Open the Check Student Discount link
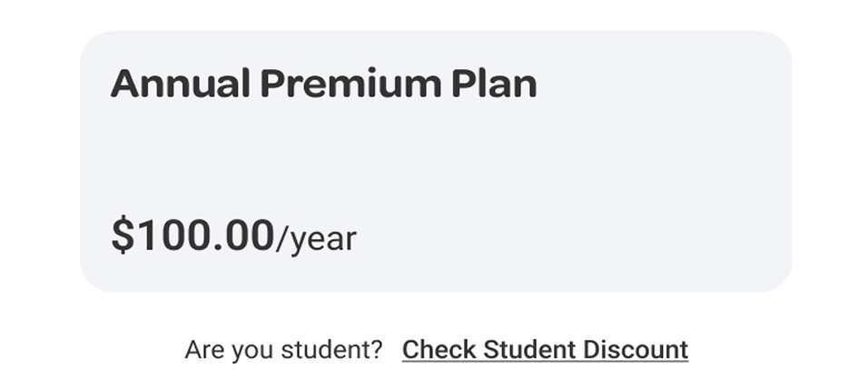This screenshot has width=868, height=390. [545, 350]
